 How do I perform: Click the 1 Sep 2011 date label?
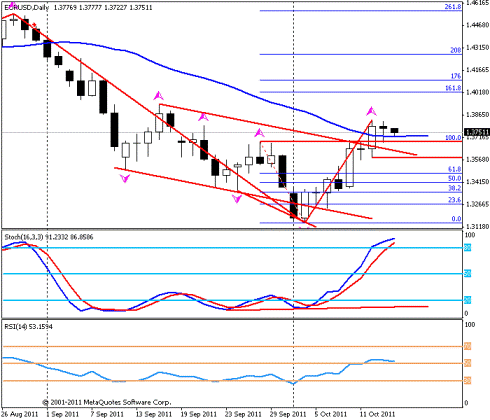coord(63,414)
